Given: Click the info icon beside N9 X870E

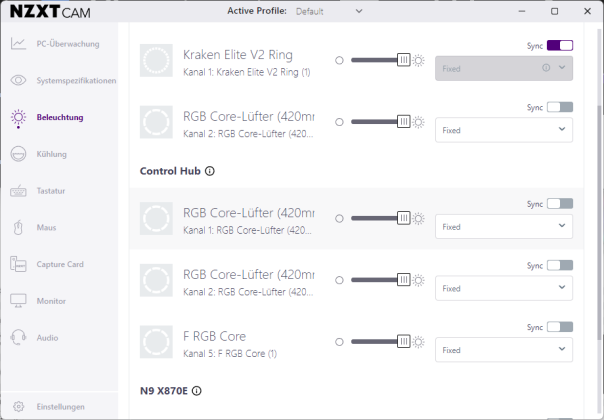Looking at the screenshot, I should tap(197, 391).
